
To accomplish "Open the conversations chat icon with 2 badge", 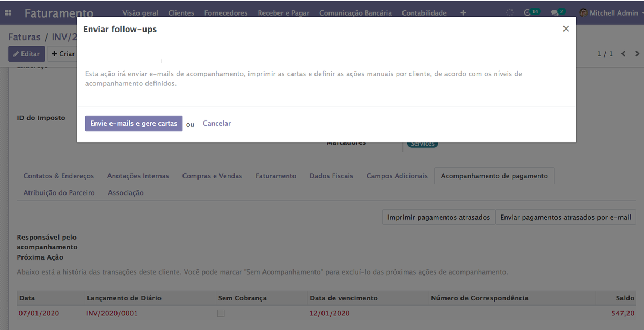I will point(558,12).
